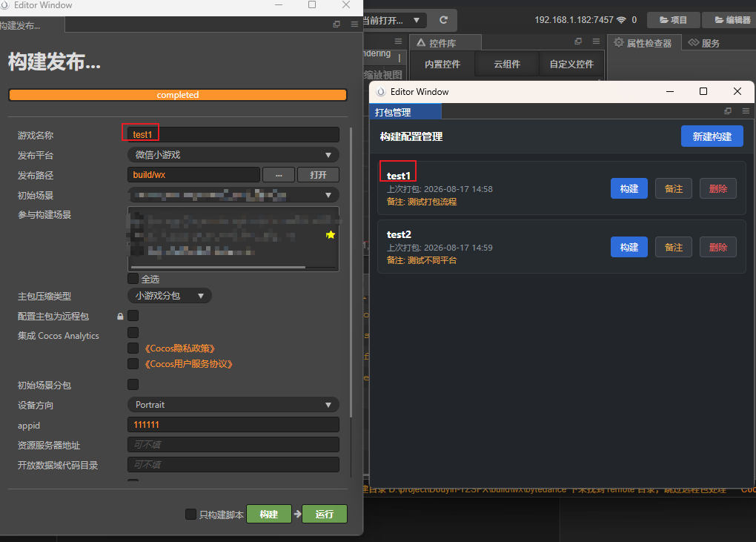This screenshot has height=542, width=756.
Task: Switch to the 属性检查器 tab
Action: [x=643, y=43]
